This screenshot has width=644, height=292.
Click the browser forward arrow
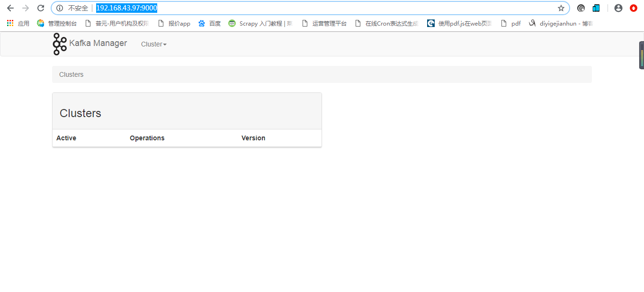(26, 8)
